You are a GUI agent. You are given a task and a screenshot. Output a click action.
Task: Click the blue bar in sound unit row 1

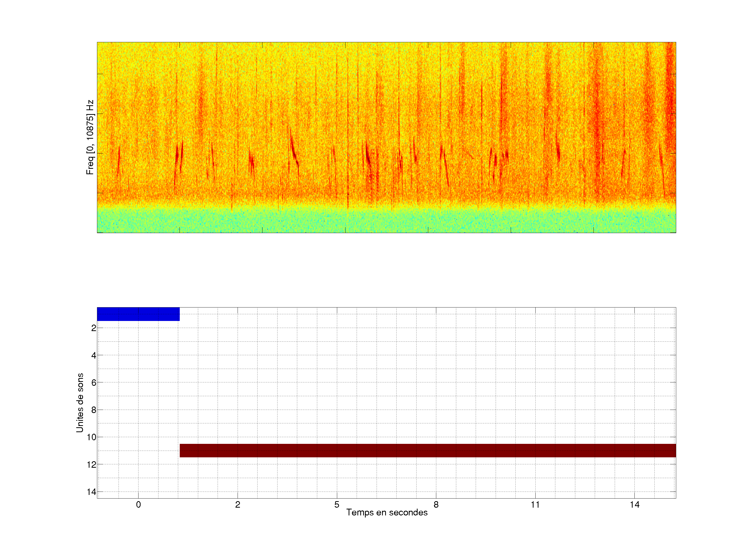pos(138,314)
